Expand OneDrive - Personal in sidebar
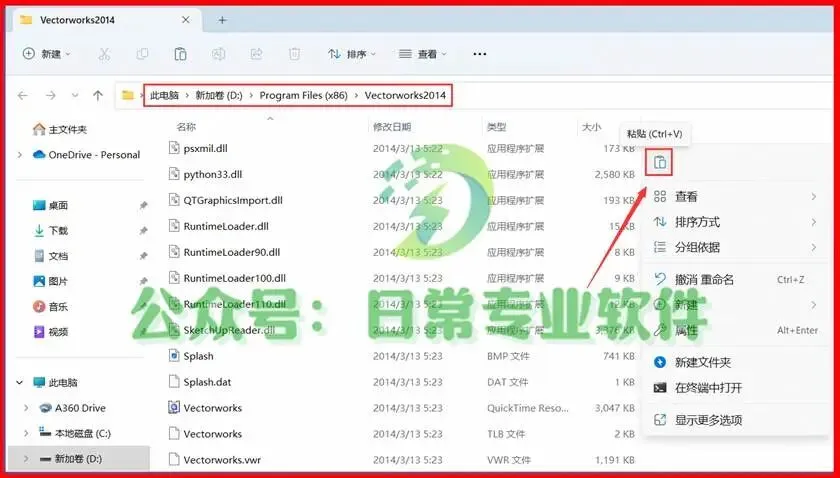This screenshot has height=478, width=840. pyautogui.click(x=20, y=155)
